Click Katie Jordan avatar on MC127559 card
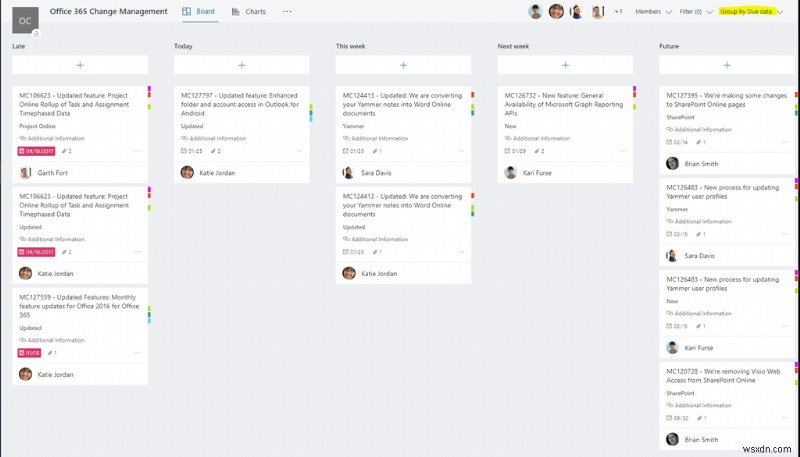This screenshot has width=800, height=457. (x=26, y=374)
